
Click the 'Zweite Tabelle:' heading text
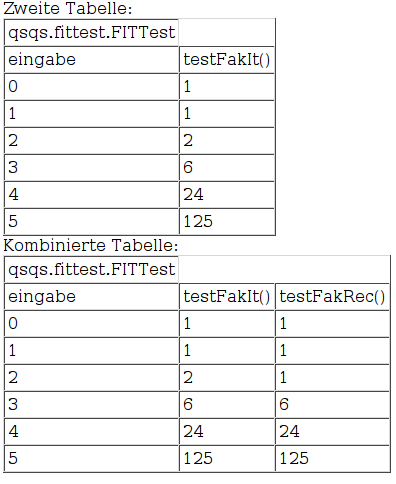point(68,8)
